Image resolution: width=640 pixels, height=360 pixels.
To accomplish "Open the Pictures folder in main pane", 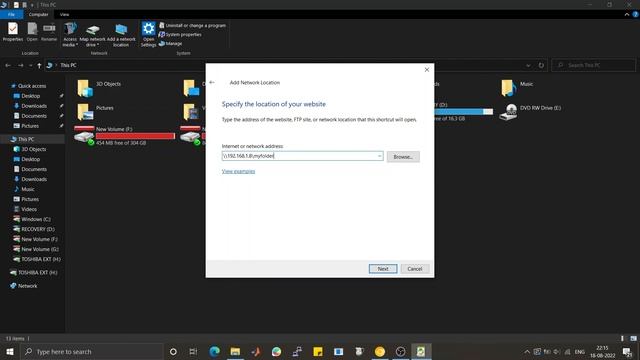I will [x=85, y=111].
